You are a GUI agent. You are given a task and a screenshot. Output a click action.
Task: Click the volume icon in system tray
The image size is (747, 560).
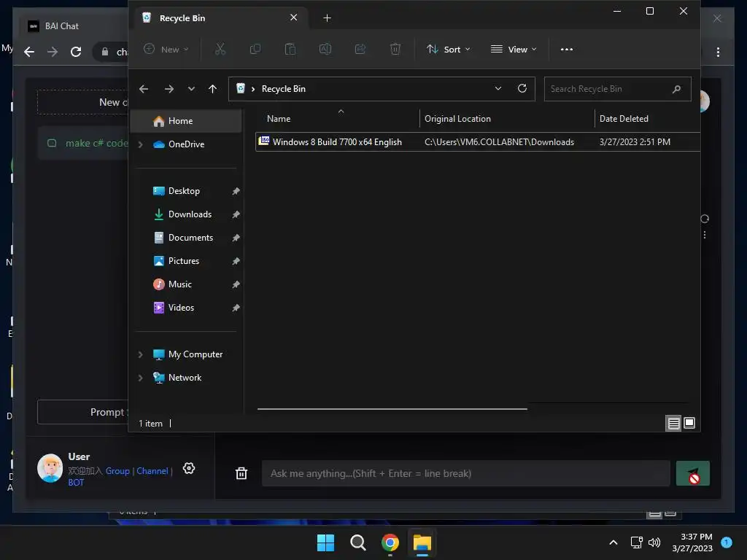click(654, 542)
